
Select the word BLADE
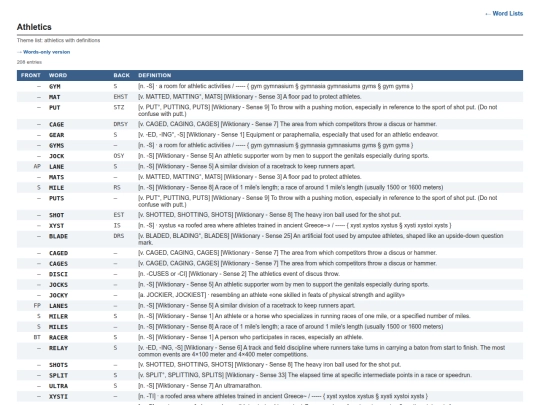58,237
